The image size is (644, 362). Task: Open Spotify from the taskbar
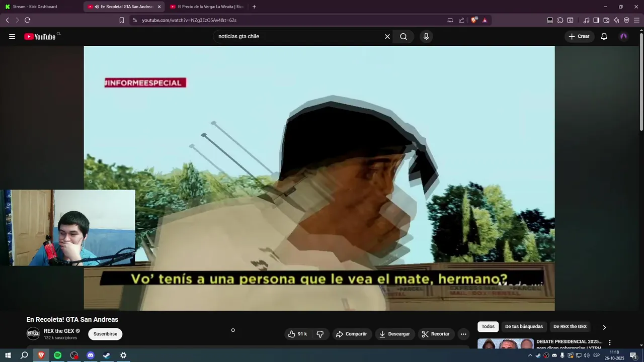[57, 355]
